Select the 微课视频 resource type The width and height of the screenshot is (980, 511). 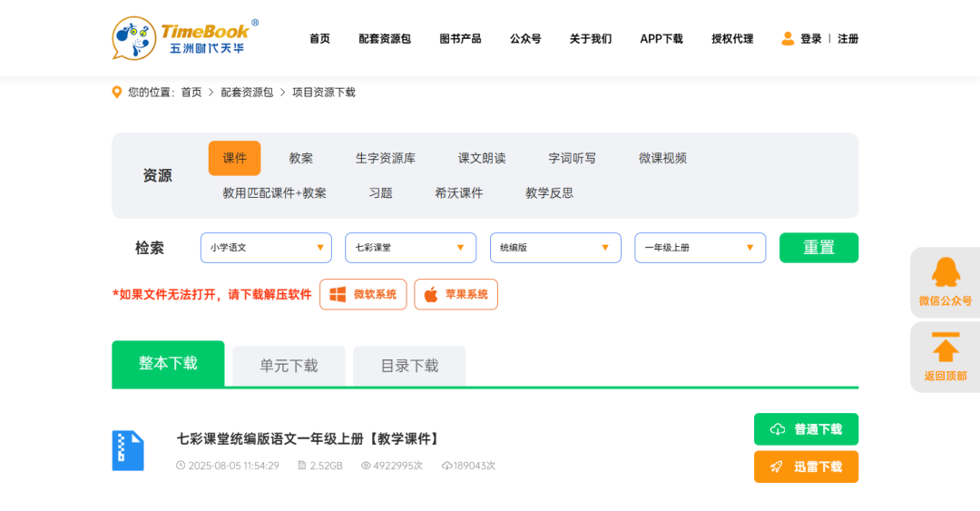tap(662, 158)
